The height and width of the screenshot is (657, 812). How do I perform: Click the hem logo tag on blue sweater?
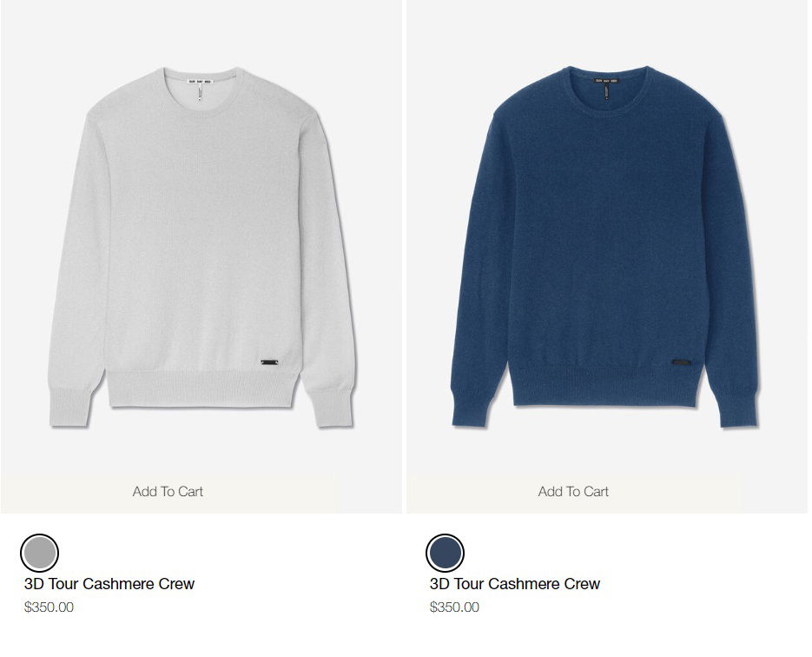pyautogui.click(x=681, y=362)
